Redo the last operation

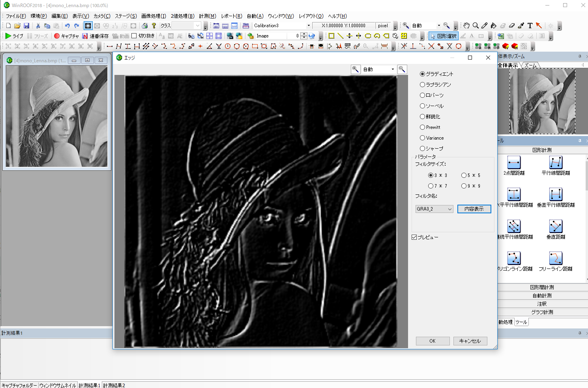77,26
